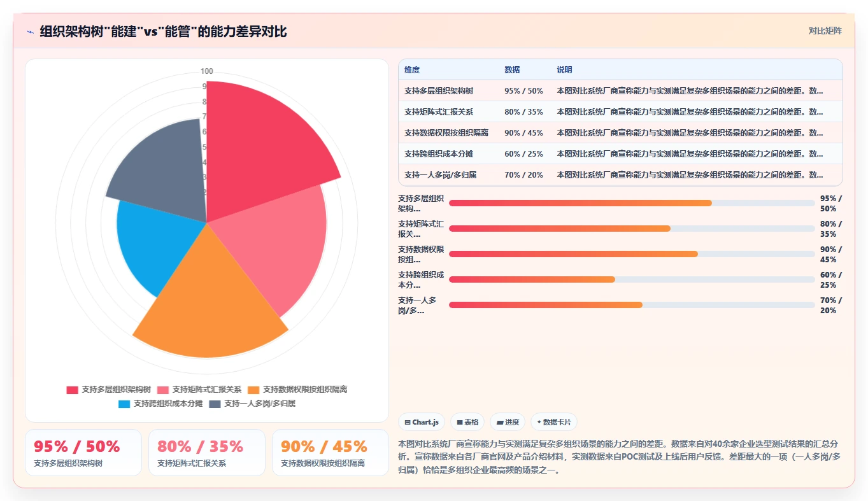Toggle the 支持跨组织成本分摊 legend item
The image size is (868, 501).
pos(160,404)
